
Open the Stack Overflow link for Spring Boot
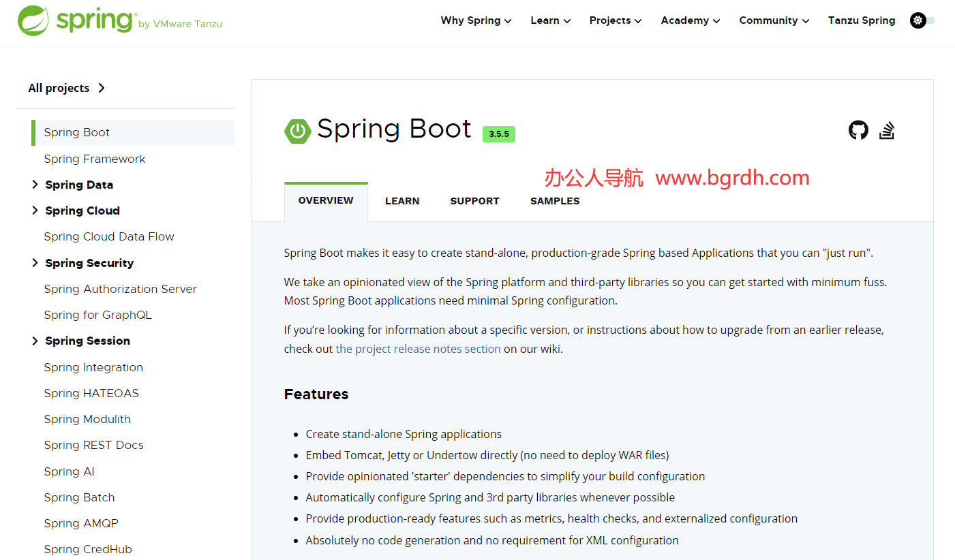point(887,129)
